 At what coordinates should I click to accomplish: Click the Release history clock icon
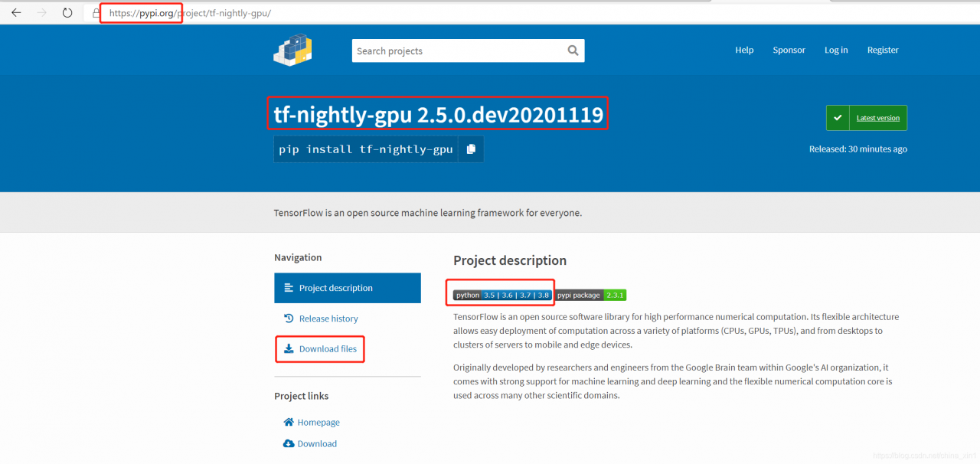289,319
